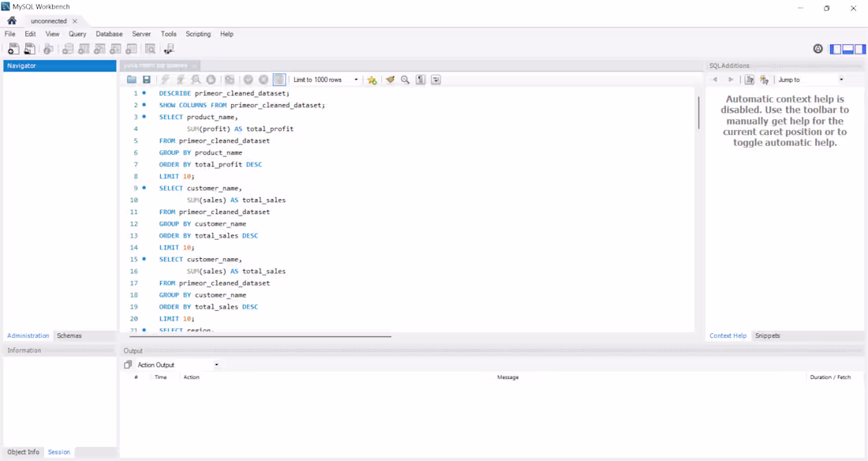This screenshot has width=868, height=461.
Task: Commit the current transaction
Action: pyautogui.click(x=249, y=80)
